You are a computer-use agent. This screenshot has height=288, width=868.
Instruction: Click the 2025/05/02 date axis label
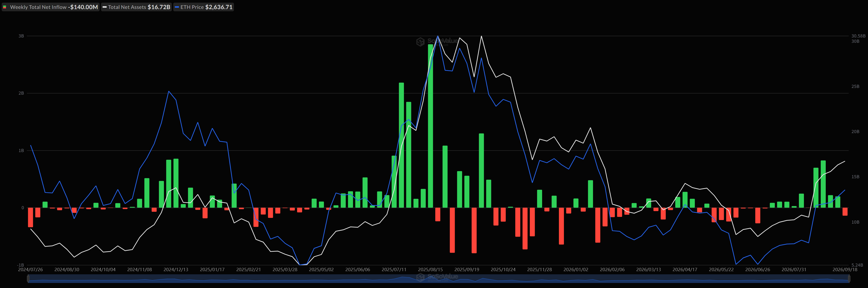(x=321, y=270)
